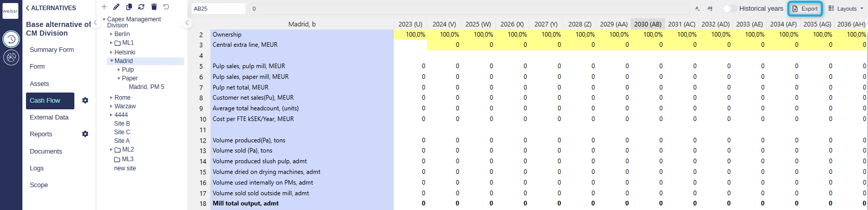The image size is (868, 210).
Task: Click the undo arrow icon in tree toolbar
Action: 166,7
